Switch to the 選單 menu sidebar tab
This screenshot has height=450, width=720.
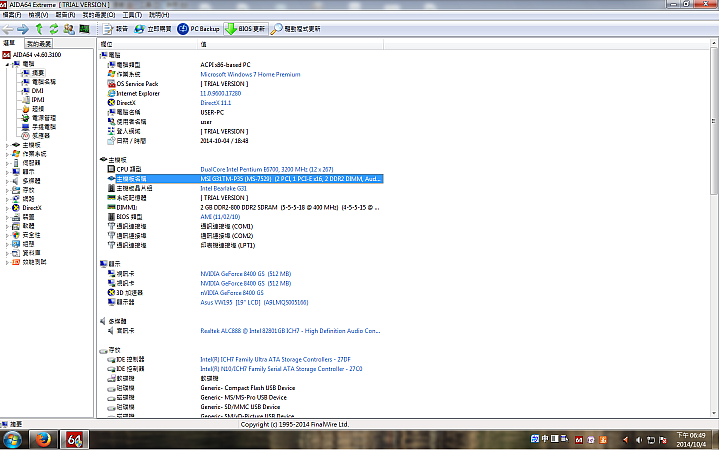(9, 43)
